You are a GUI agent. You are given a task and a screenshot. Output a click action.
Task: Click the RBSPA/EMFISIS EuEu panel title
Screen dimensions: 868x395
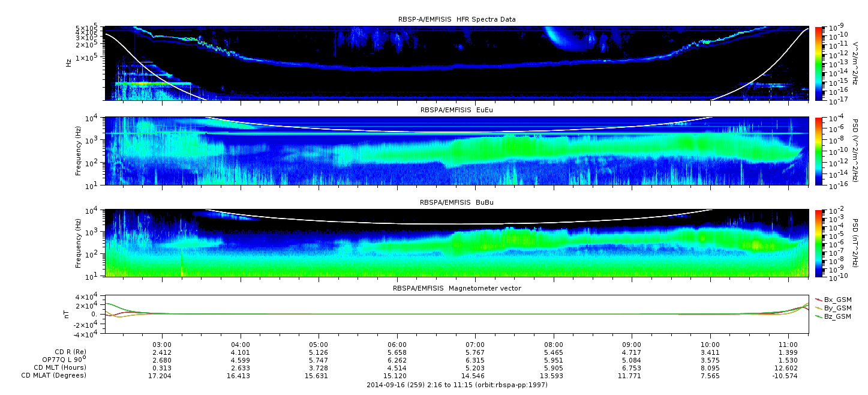pos(456,110)
